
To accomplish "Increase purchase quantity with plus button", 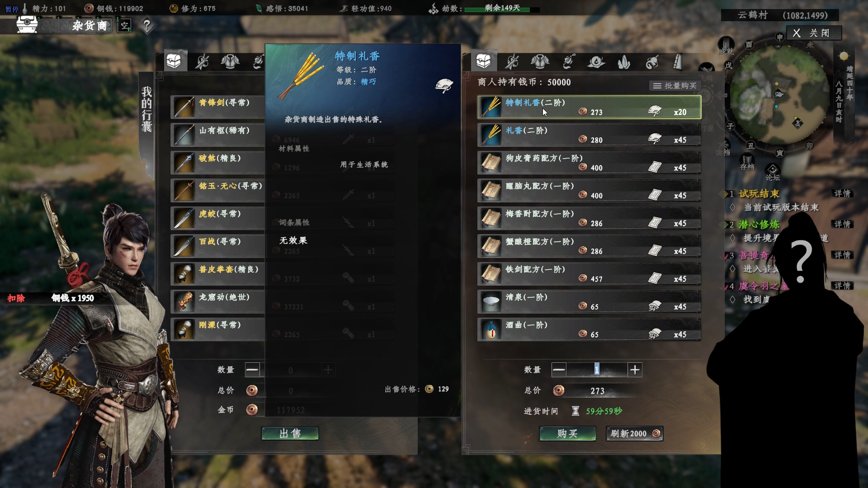I will pos(635,370).
